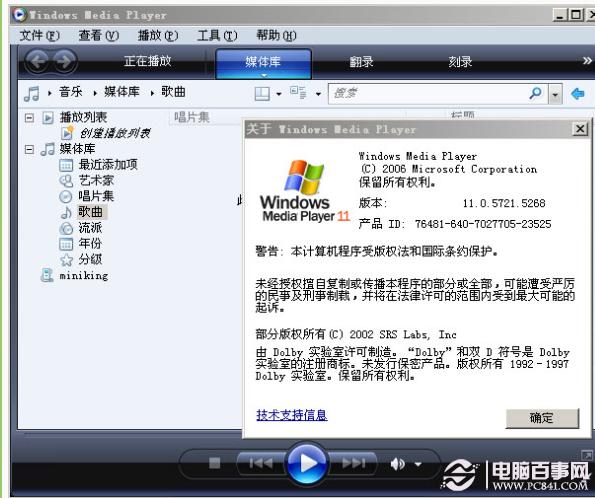
Task: Expand the breadcrumb arrow before 歌曲
Action: (152, 93)
